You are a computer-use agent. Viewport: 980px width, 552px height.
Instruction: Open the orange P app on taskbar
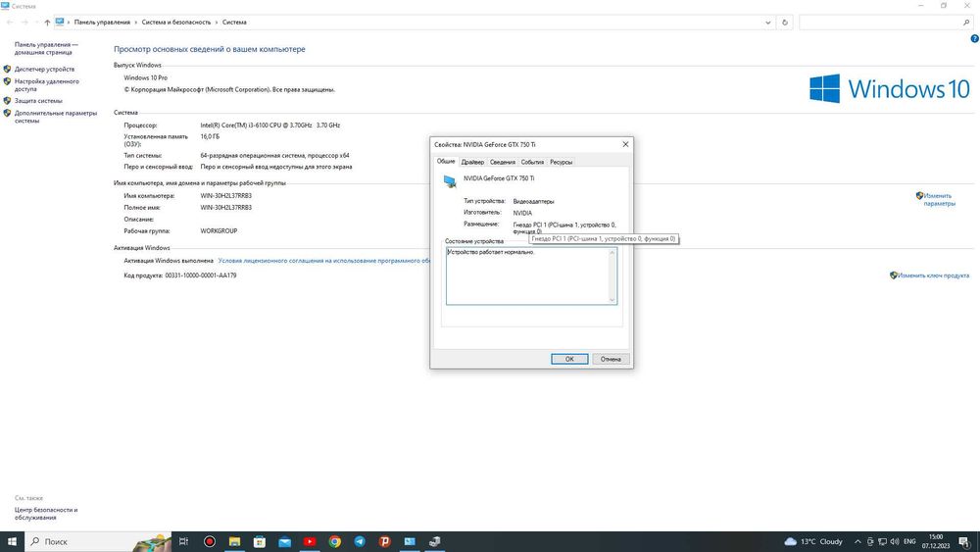pos(384,541)
